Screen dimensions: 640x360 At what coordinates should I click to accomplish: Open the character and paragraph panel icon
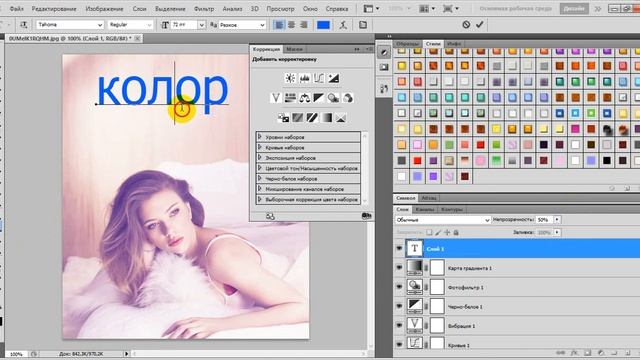(363, 25)
